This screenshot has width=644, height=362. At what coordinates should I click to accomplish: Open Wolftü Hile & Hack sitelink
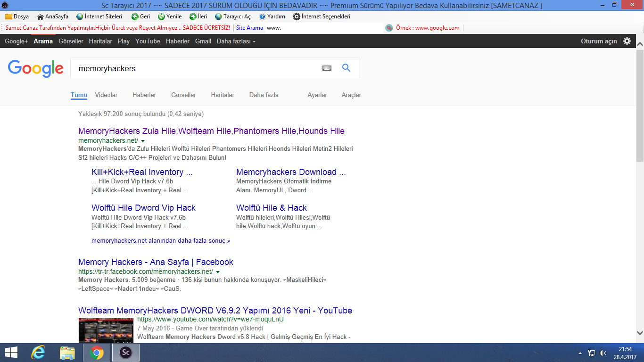click(272, 208)
